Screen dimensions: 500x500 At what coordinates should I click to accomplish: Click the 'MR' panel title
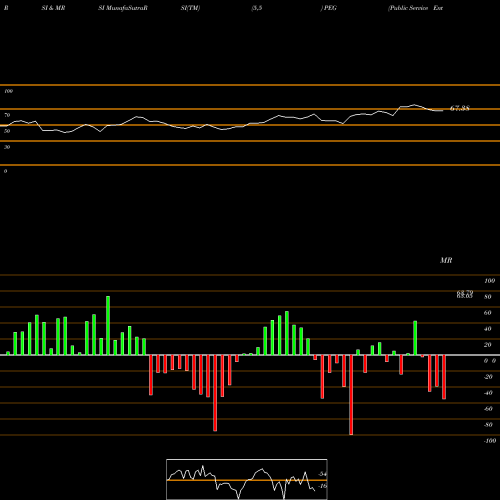coord(446,260)
